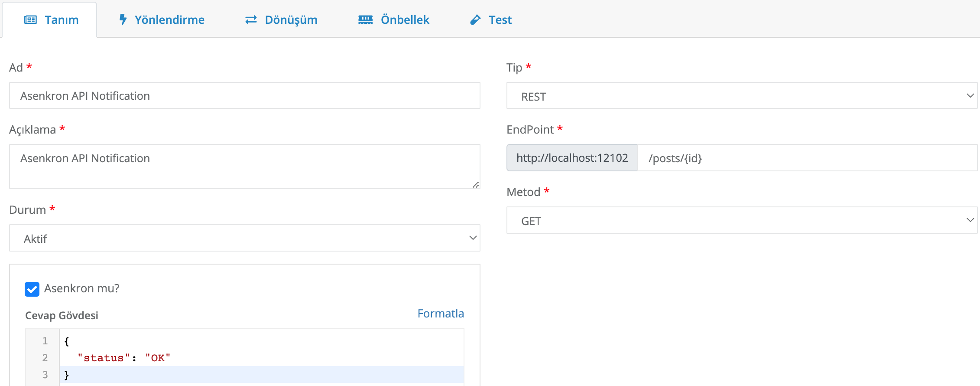This screenshot has height=386, width=980.
Task: Click the "status": "OK" line in editor
Action: coord(262,358)
